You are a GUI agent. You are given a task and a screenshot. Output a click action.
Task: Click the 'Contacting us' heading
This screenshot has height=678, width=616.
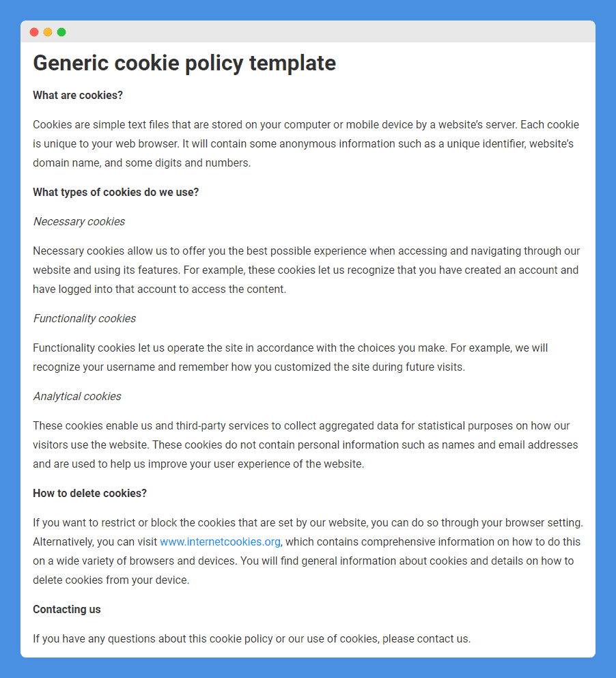click(67, 609)
